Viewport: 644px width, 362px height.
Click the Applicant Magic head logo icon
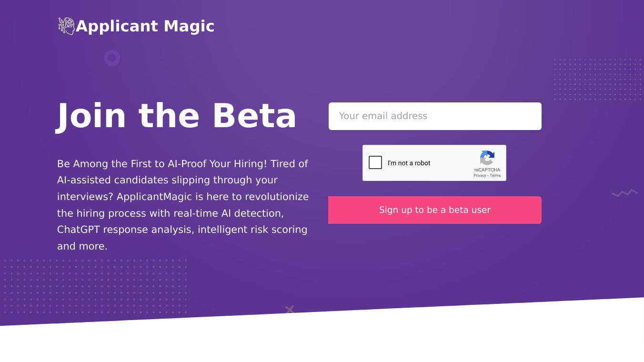tap(66, 26)
